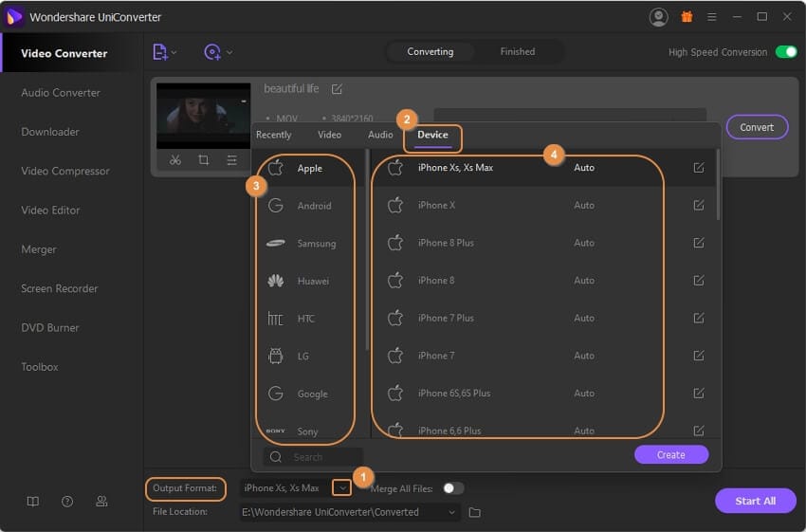Switch to the Converting tab
806x532 pixels.
[430, 51]
